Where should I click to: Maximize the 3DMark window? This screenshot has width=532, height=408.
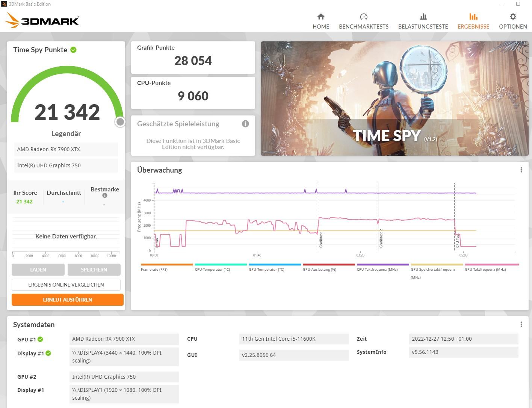pos(518,4)
